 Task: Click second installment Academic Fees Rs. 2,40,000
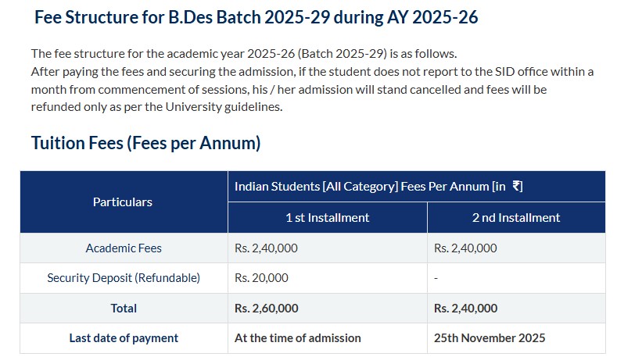(465, 248)
